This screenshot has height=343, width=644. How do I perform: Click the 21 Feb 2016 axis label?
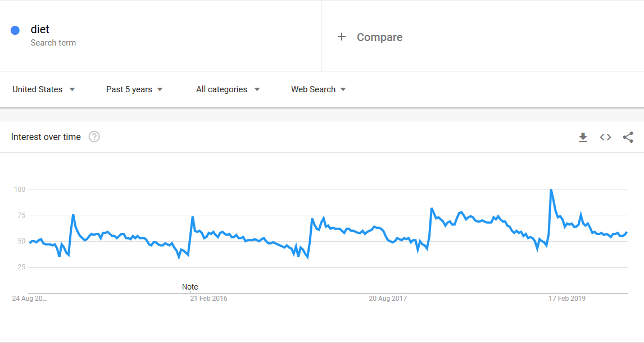click(208, 299)
